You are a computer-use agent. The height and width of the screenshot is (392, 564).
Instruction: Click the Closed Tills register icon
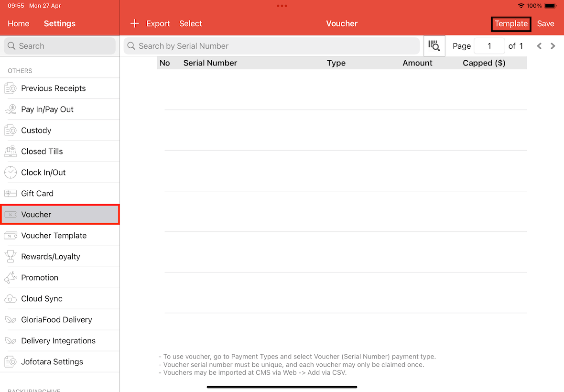click(x=11, y=152)
